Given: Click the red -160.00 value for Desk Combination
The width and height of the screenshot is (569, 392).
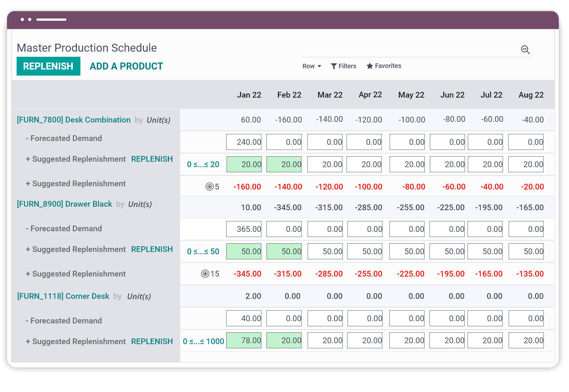Looking at the screenshot, I should tap(247, 187).
